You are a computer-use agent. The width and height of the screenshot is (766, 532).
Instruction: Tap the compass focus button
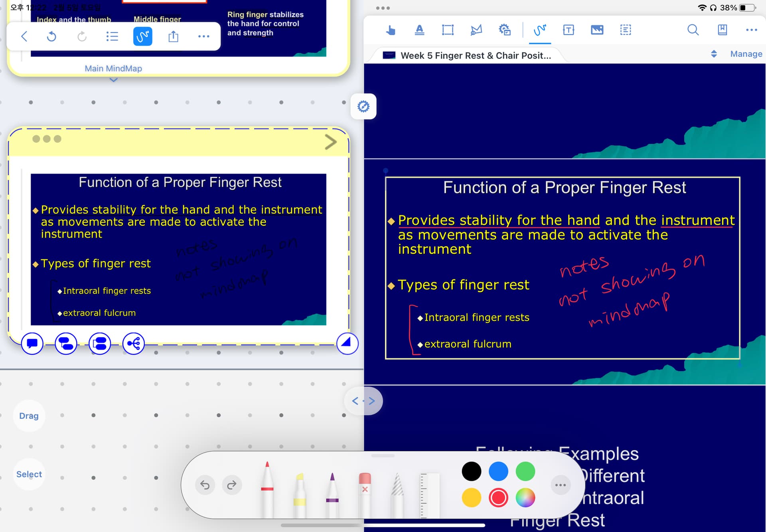(x=363, y=106)
